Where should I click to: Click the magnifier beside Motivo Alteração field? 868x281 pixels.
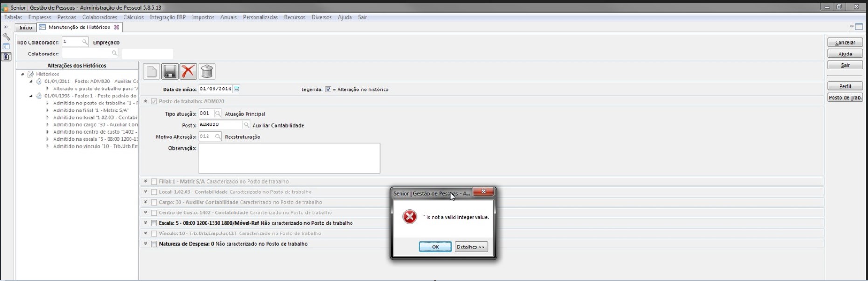[x=218, y=137]
